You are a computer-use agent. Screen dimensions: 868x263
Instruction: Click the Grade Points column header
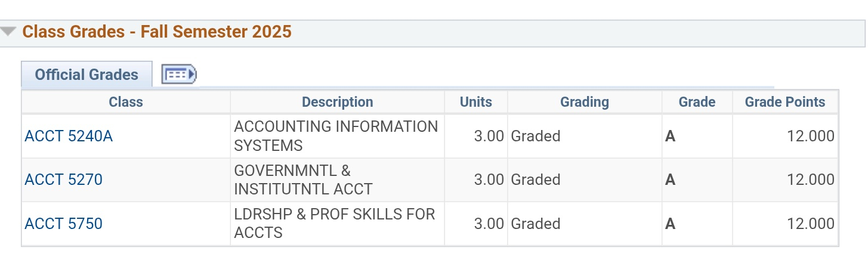[x=784, y=102]
